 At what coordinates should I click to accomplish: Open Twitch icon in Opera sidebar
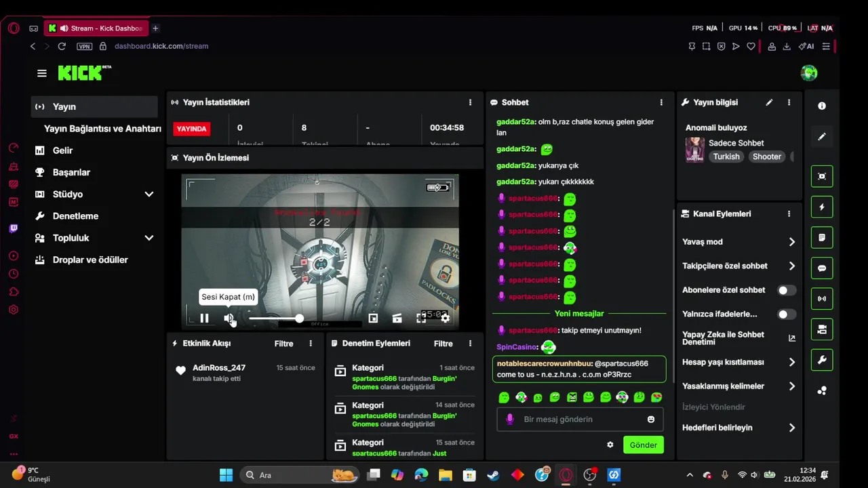[x=14, y=228]
